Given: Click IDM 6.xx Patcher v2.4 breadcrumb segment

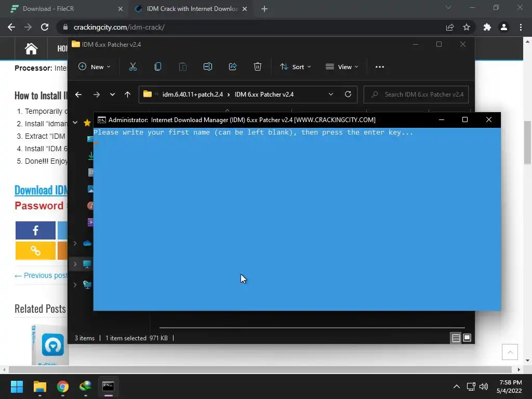Looking at the screenshot, I should coord(264,95).
